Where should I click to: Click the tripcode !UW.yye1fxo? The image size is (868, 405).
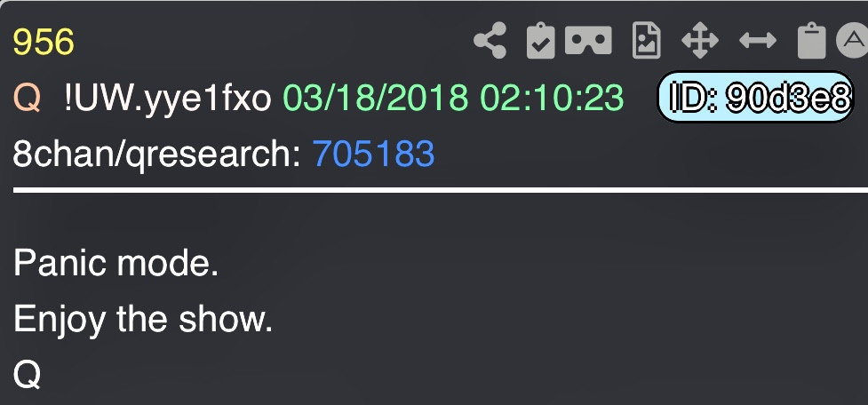168,98
